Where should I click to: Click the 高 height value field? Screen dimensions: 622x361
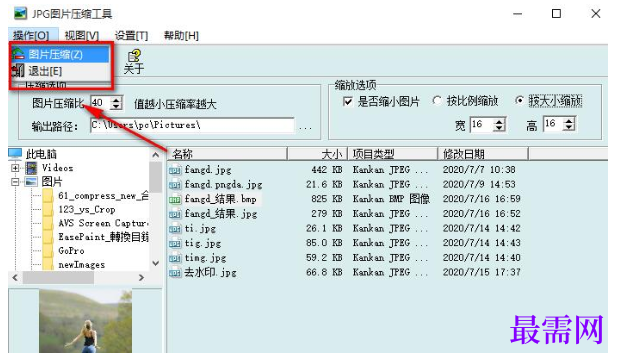pos(553,124)
